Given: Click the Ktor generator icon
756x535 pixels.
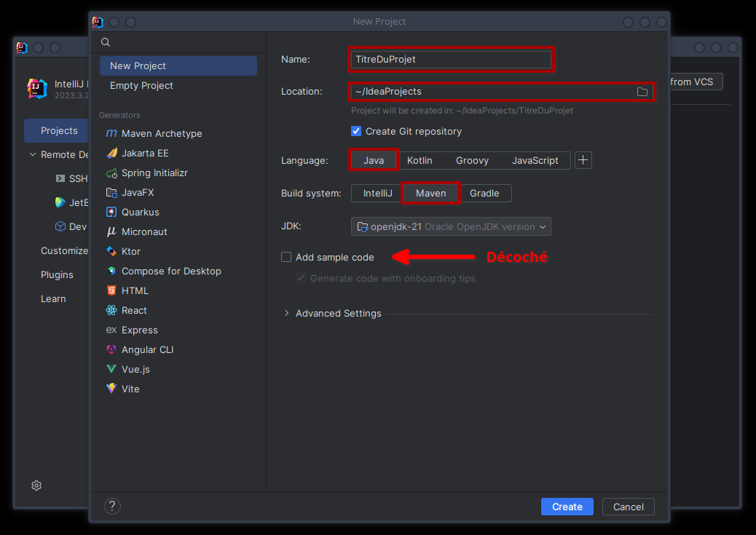Looking at the screenshot, I should pyautogui.click(x=111, y=252).
